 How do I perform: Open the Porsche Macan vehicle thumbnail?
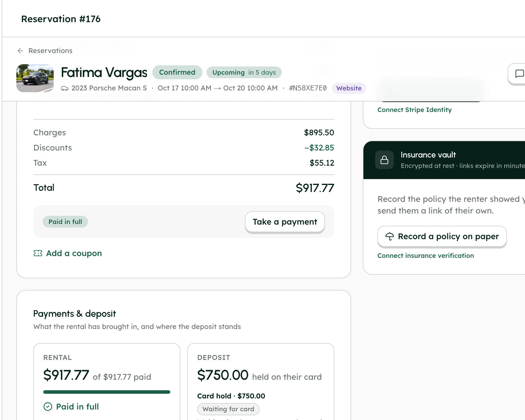point(35,78)
